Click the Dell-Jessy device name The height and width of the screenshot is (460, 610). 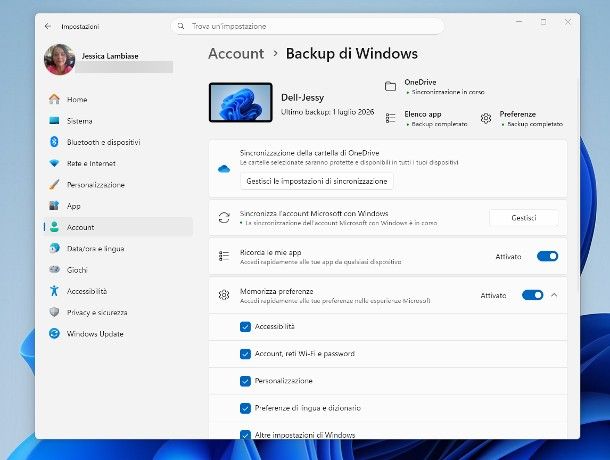click(x=303, y=97)
